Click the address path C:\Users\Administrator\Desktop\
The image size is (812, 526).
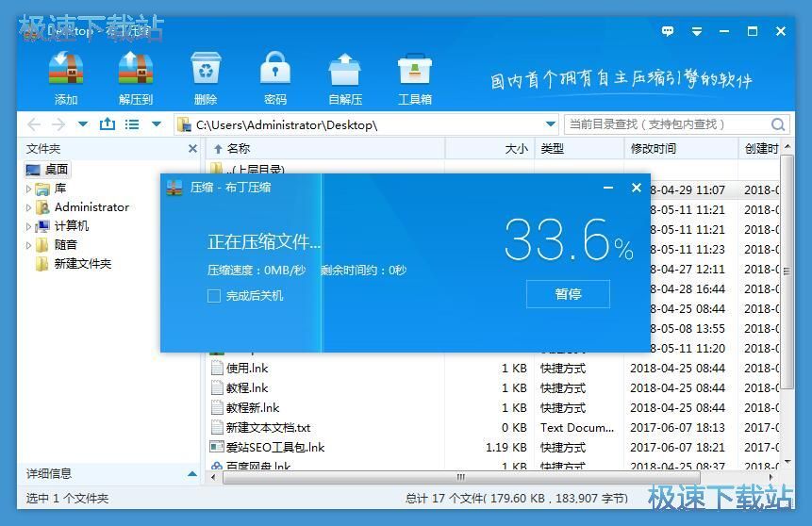287,124
